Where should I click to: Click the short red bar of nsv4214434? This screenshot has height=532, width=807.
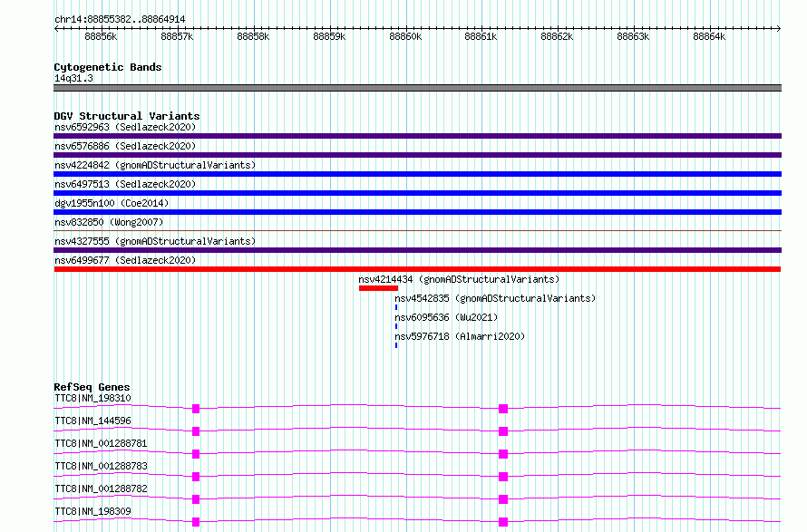click(378, 288)
